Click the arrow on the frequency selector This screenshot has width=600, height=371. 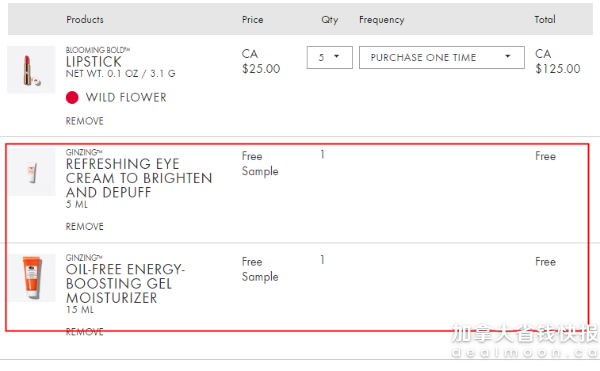tap(508, 57)
